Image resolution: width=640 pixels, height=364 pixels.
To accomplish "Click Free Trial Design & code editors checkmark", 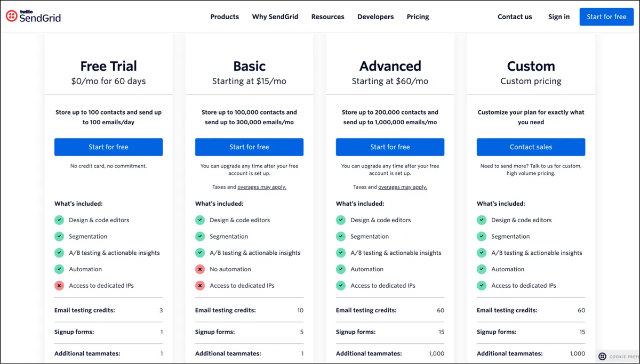I will [x=59, y=220].
